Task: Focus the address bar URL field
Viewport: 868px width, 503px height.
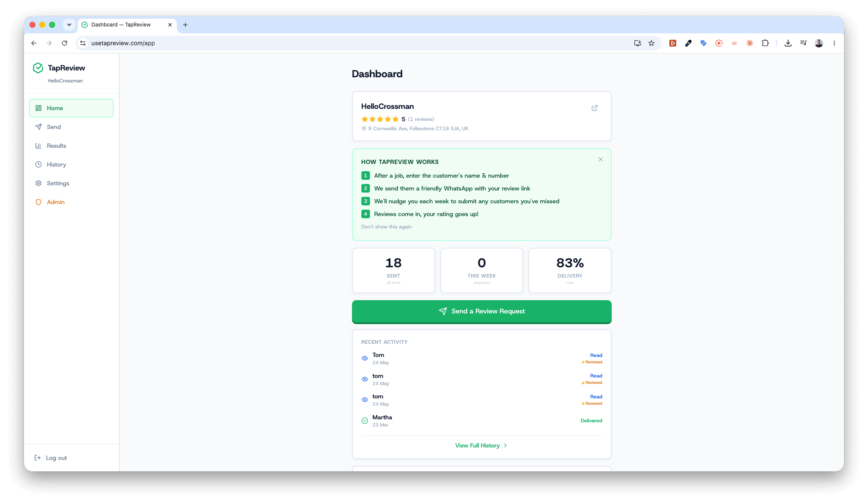Action: [x=359, y=43]
